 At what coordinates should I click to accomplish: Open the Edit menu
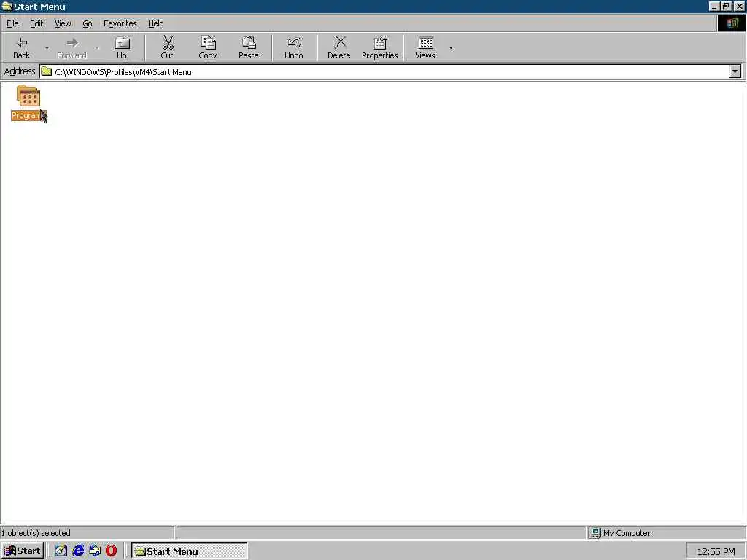point(36,23)
